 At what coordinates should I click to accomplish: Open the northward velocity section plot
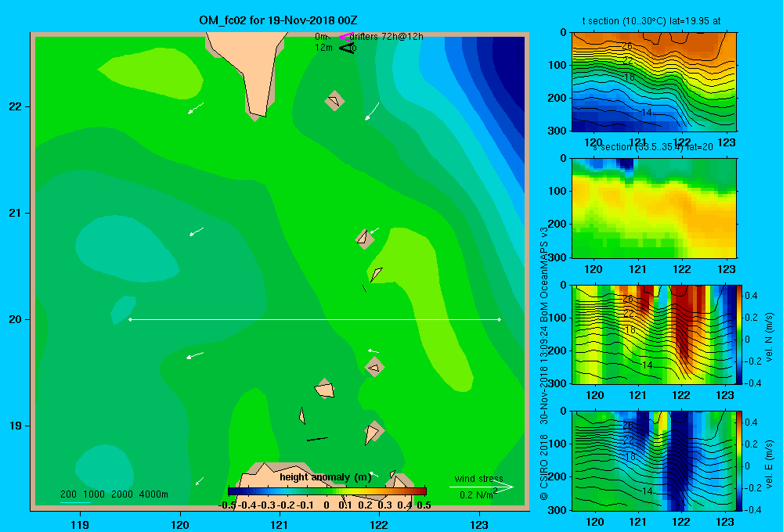[654, 335]
